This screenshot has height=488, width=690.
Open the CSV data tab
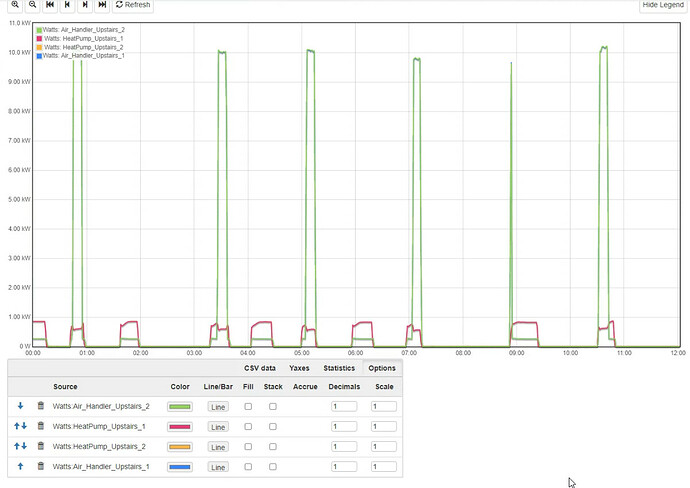click(260, 368)
